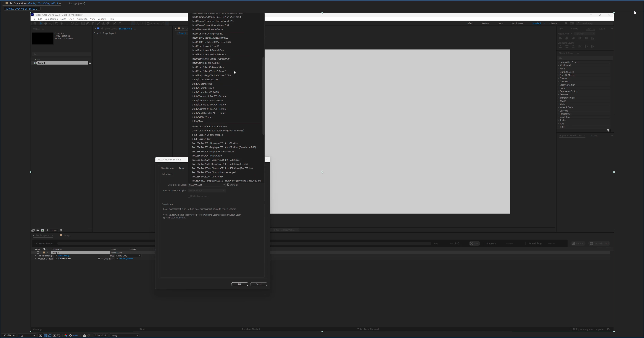Reset exposure icon in viewer bar
This screenshot has width=644, height=338.
point(70,335)
